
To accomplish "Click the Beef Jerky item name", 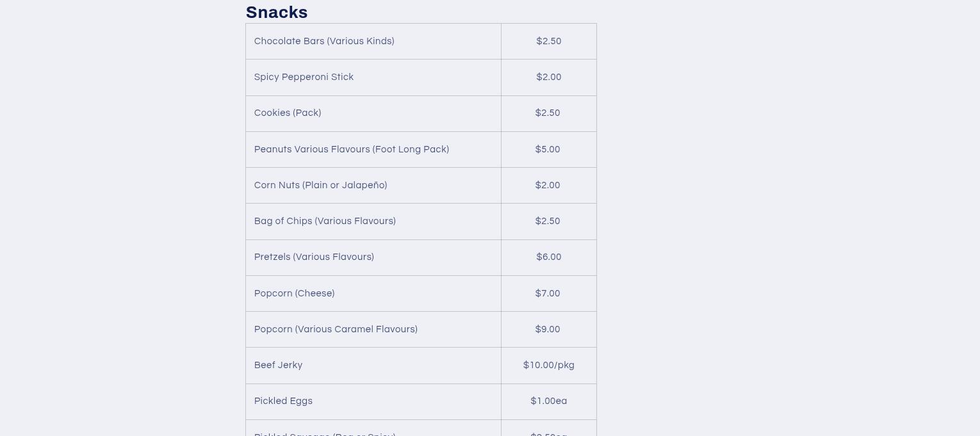I will (278, 365).
